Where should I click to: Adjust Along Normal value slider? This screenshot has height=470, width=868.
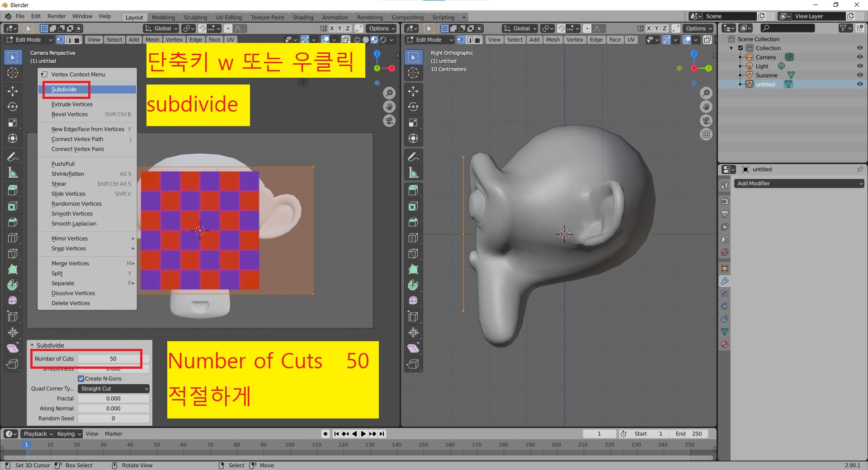113,409
